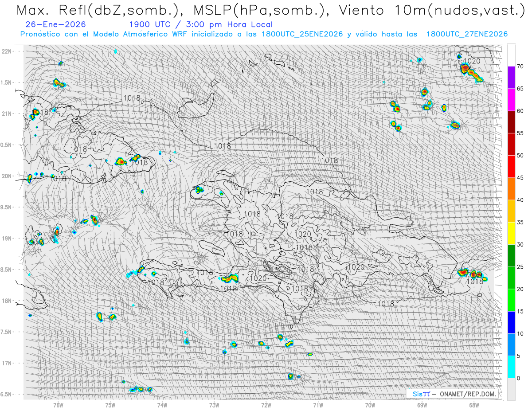The width and height of the screenshot is (532, 411).
Task: Select the colorbar value '35'
Action: point(520,222)
